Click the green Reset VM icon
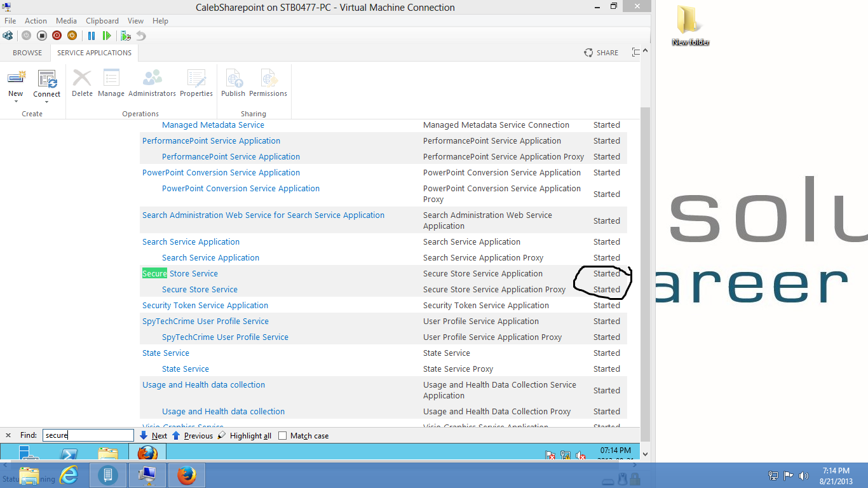The width and height of the screenshot is (868, 488). click(107, 36)
